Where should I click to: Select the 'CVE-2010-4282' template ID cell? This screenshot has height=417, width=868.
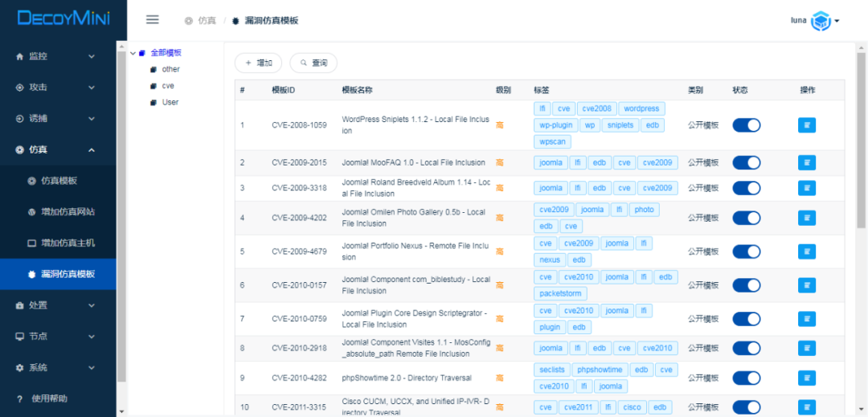coord(299,378)
